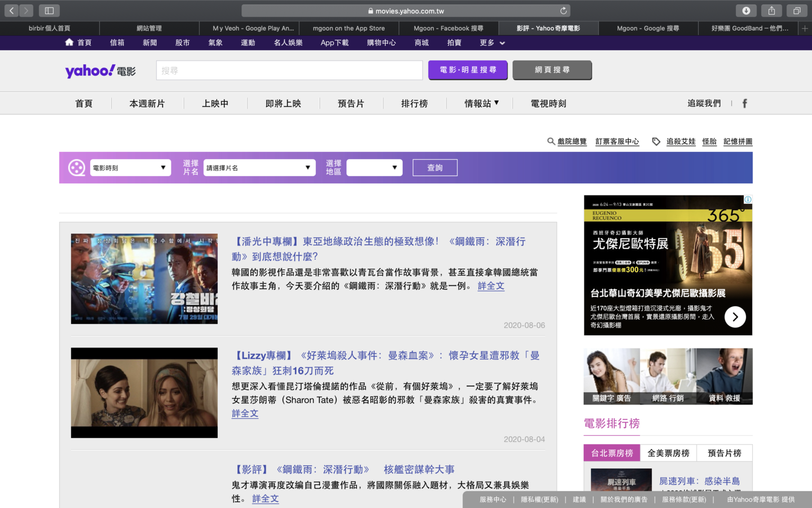
Task: Click the film reel icon in showtime bar
Action: (x=77, y=168)
